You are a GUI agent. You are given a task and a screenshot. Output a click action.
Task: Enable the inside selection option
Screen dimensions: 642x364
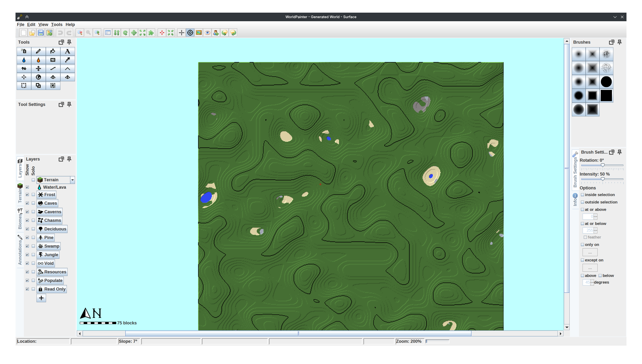[583, 195]
